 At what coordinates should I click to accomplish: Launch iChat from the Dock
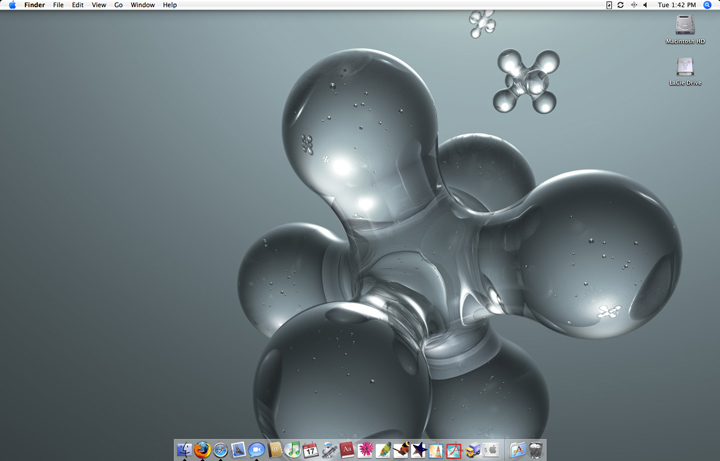(256, 451)
